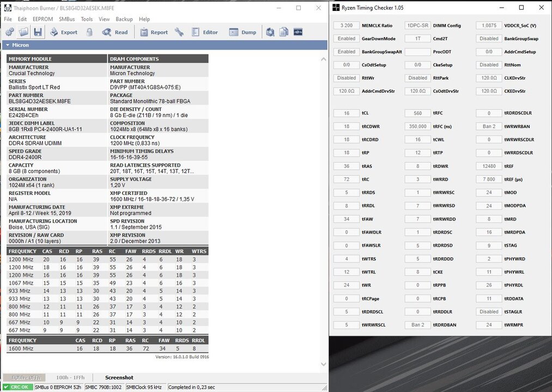Click the serial number E242B4CEh text
Screen dimensions: 552x392
(23, 115)
